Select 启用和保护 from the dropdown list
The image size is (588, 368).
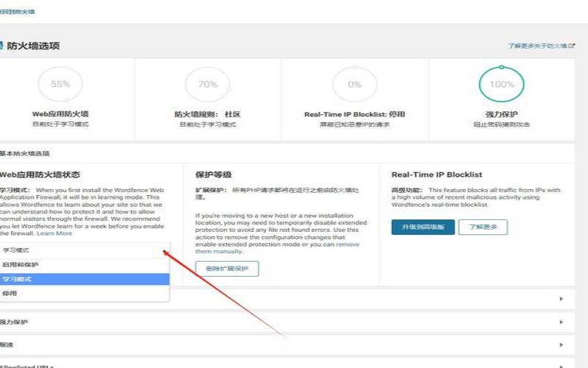pyautogui.click(x=85, y=264)
